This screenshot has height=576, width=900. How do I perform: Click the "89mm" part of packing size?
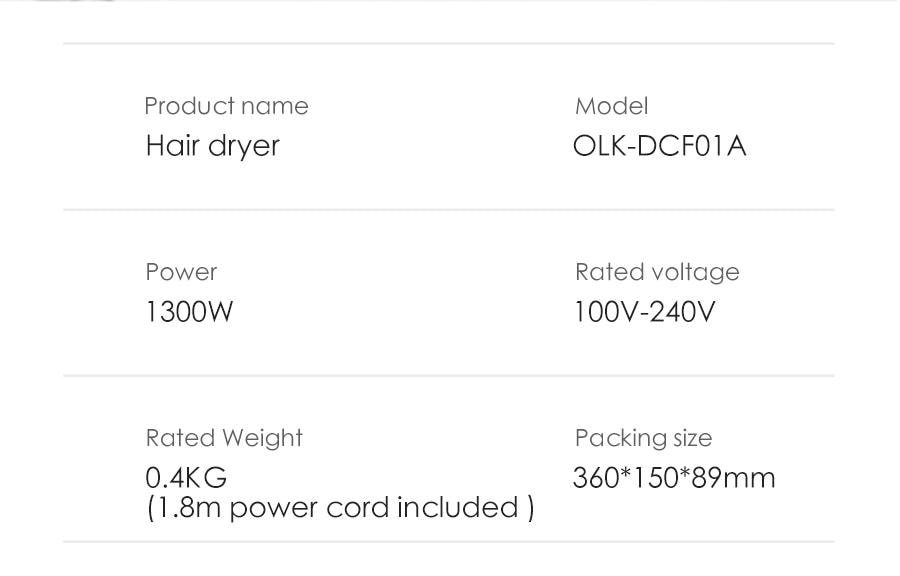click(x=733, y=477)
